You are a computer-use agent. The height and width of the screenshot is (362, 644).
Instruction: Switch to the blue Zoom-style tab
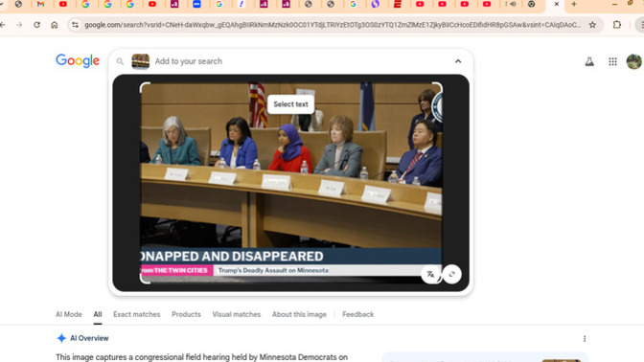pos(196,4)
